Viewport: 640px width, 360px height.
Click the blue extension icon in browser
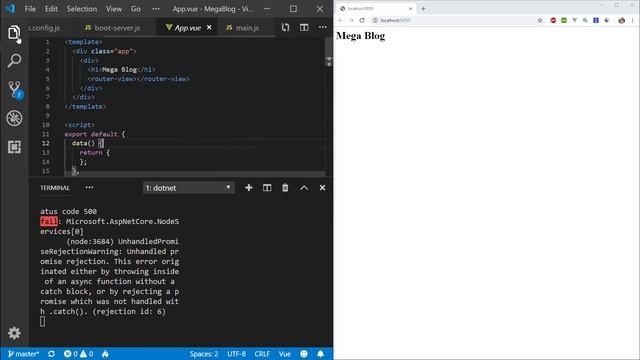click(596, 20)
